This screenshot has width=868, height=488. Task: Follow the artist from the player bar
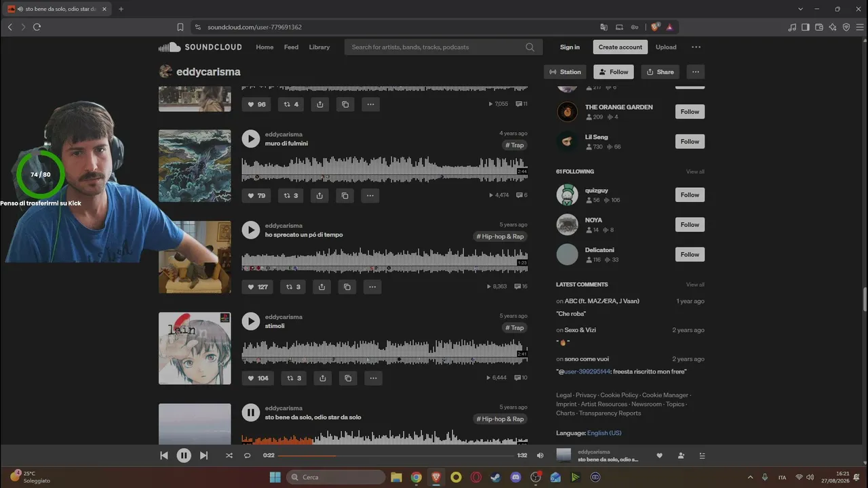pyautogui.click(x=681, y=455)
